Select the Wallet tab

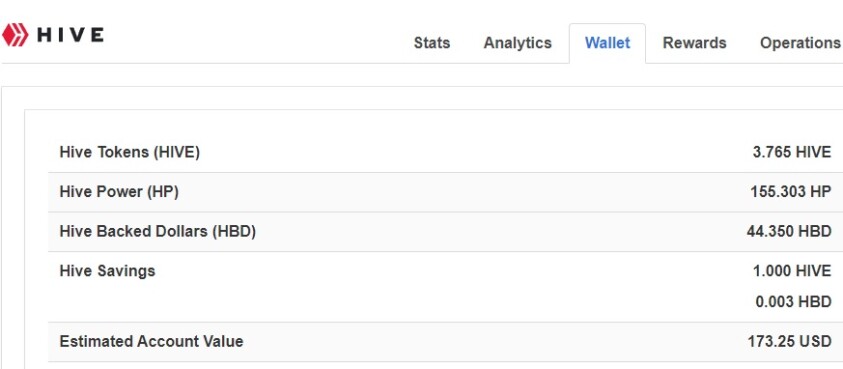tap(608, 43)
